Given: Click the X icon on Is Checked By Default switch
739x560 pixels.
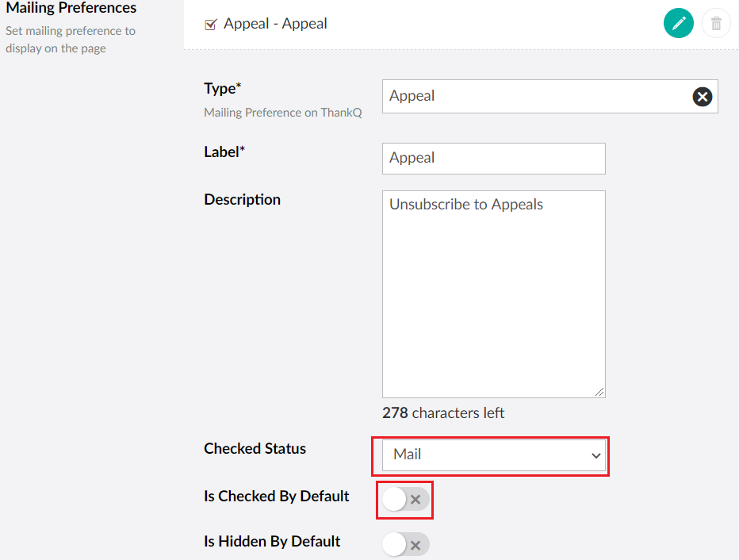Looking at the screenshot, I should click(414, 501).
